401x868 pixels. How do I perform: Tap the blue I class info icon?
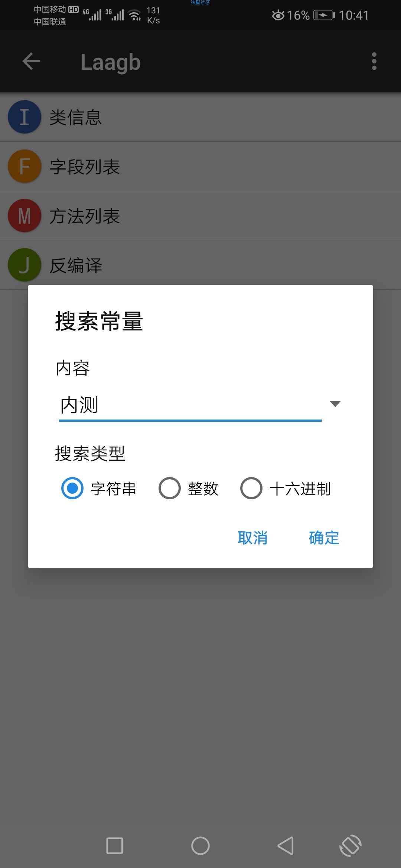(25, 117)
